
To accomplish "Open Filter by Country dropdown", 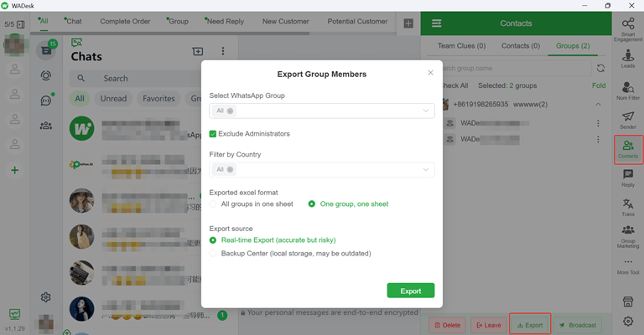I will tap(322, 169).
